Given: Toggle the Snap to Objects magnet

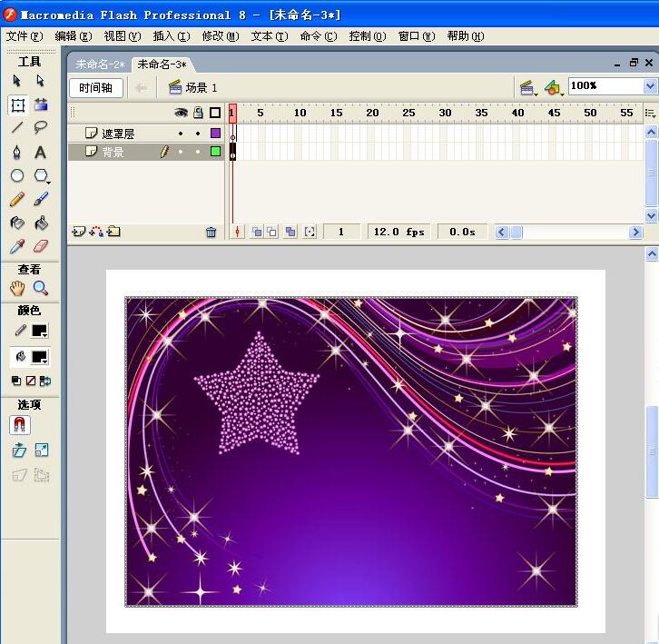Looking at the screenshot, I should (x=19, y=425).
